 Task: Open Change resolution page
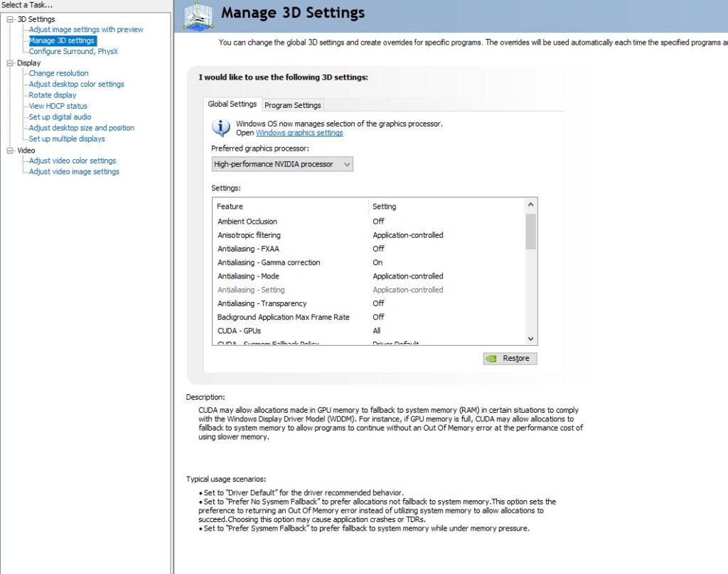(x=58, y=73)
